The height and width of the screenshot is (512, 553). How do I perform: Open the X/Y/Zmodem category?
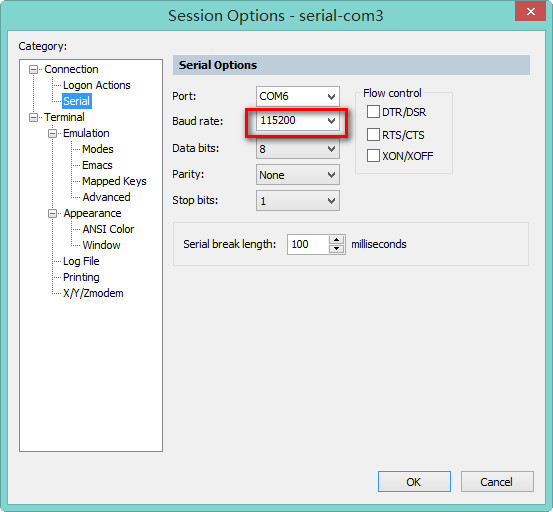(x=93, y=293)
